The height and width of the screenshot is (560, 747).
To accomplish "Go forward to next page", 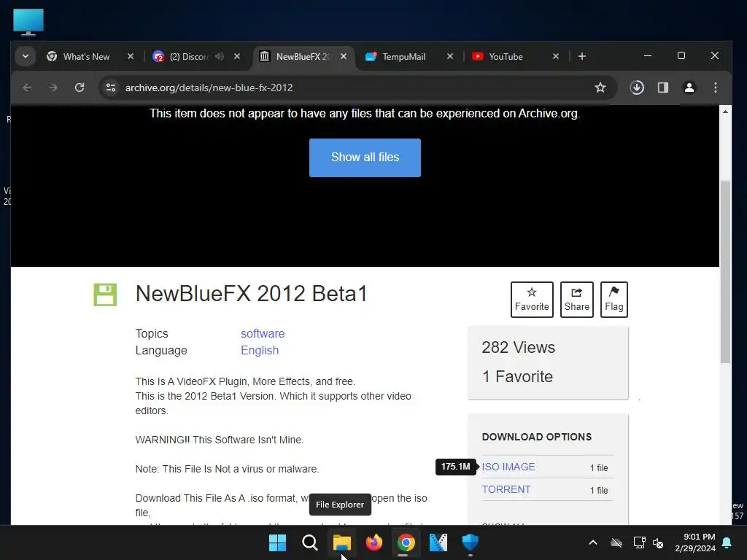I will point(53,87).
